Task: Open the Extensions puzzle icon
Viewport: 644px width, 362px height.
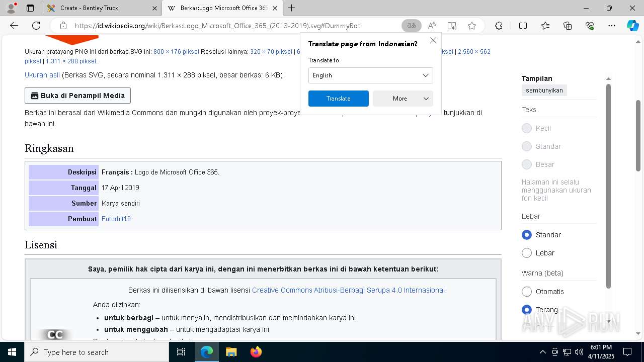Action: (x=499, y=26)
